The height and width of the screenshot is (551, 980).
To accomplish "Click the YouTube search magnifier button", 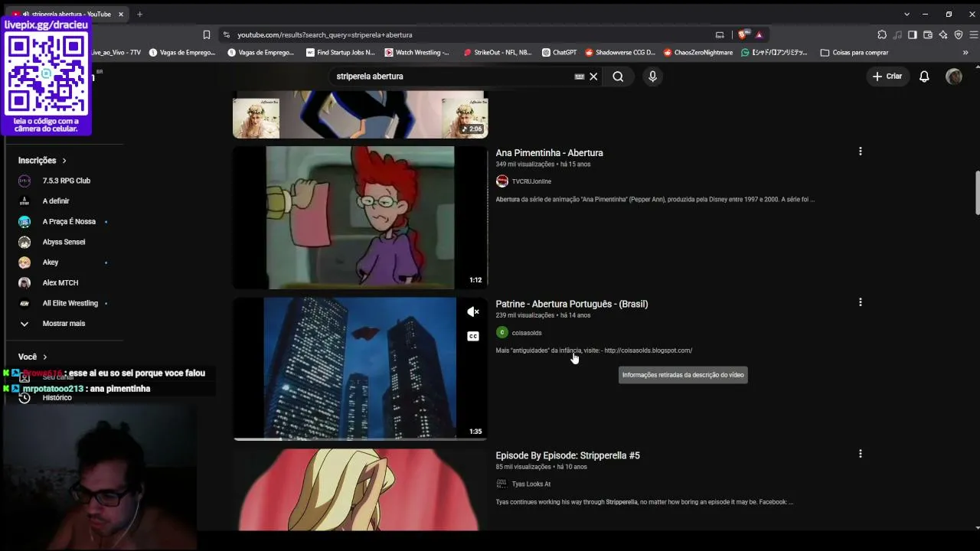I will tap(618, 77).
